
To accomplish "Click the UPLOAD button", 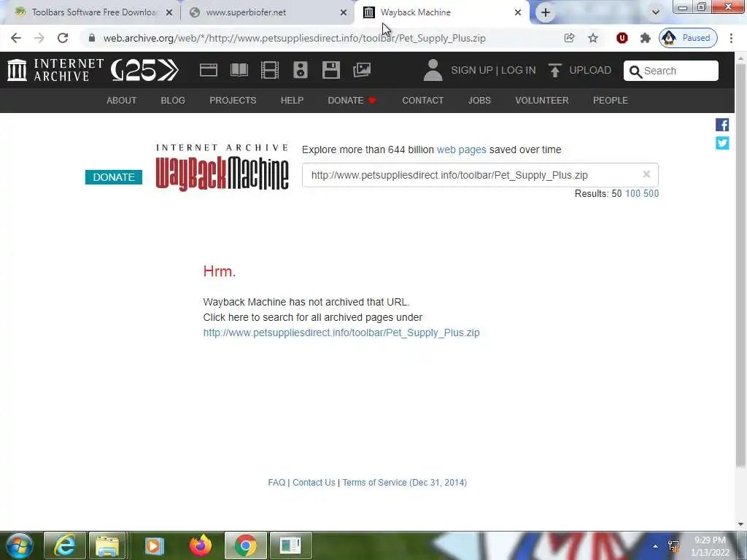I will pos(580,71).
